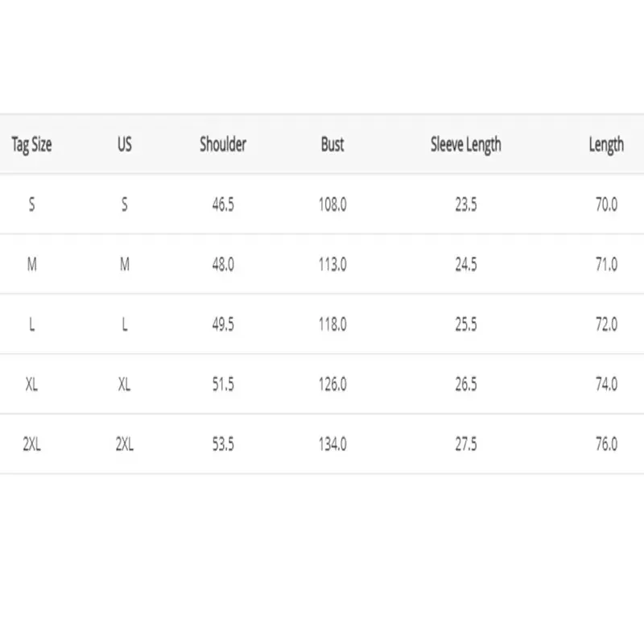The width and height of the screenshot is (644, 644).
Task: Select bust value 113.0
Action: pos(332,264)
